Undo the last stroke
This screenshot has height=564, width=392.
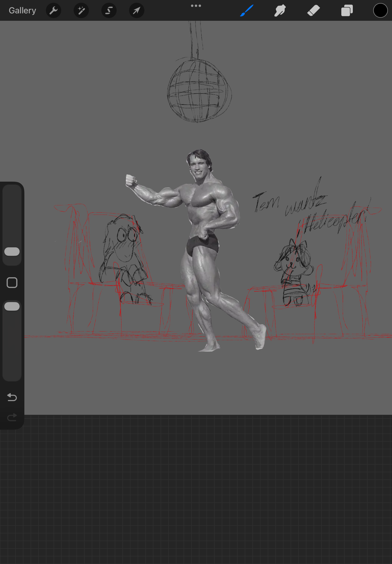pos(12,397)
